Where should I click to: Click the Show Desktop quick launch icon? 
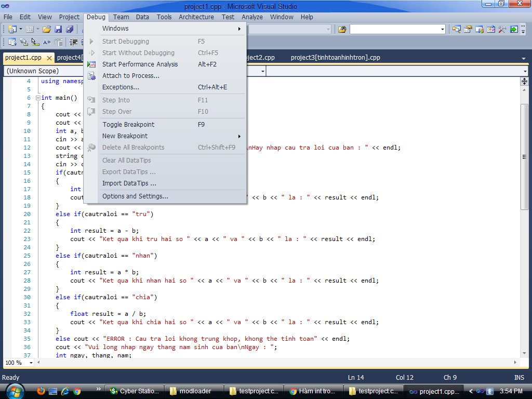click(53, 391)
